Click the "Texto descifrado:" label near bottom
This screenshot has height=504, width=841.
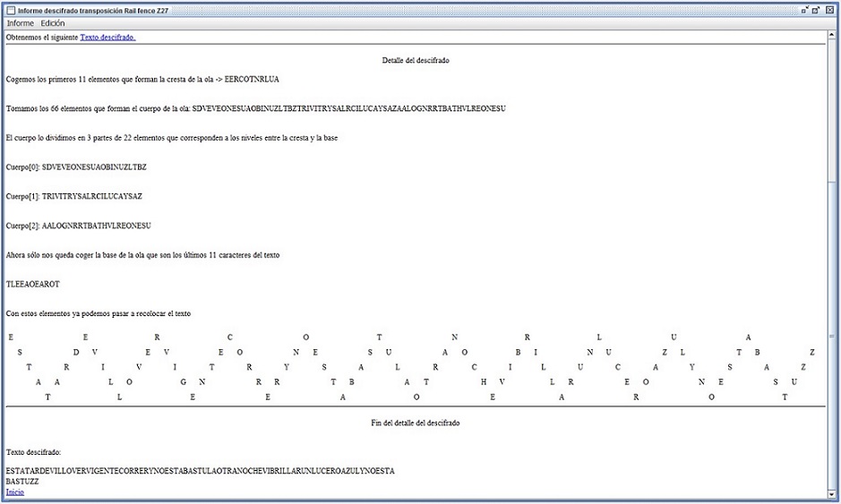click(33, 453)
